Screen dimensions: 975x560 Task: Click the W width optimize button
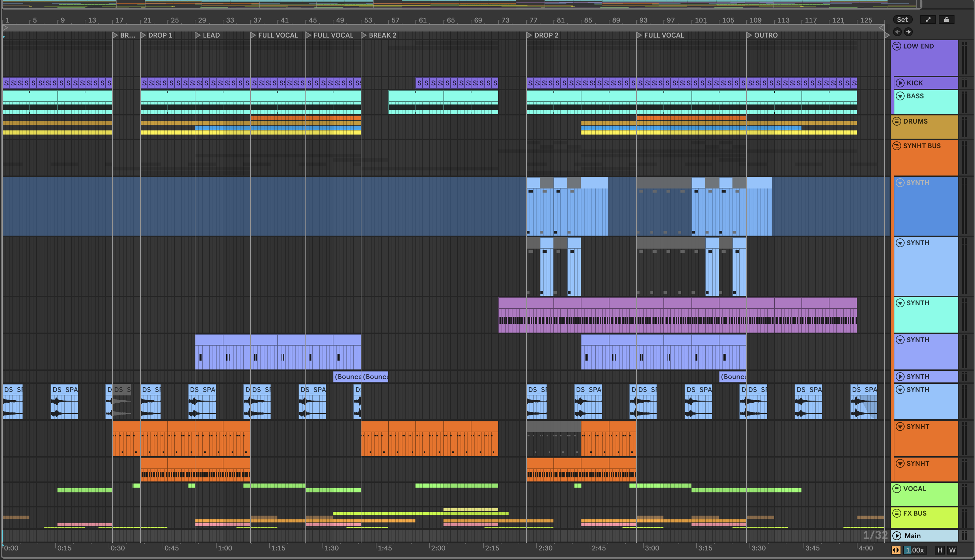[952, 550]
